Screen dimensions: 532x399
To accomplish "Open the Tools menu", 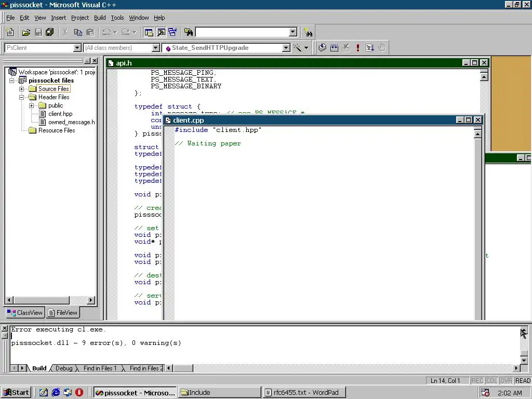I will click(x=117, y=18).
